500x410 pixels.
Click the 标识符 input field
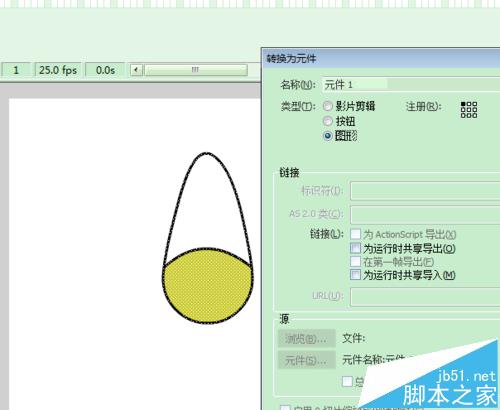coord(425,191)
